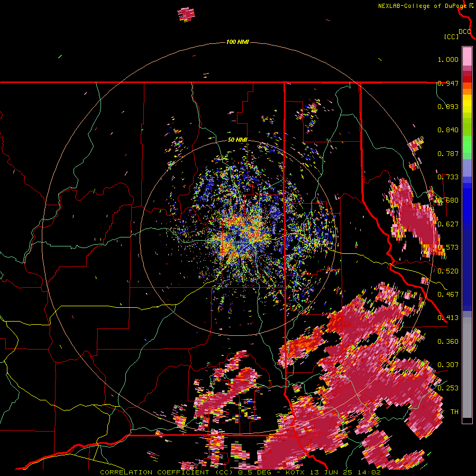Select the 50 NMI range ring label
476x476 pixels.
(237, 140)
